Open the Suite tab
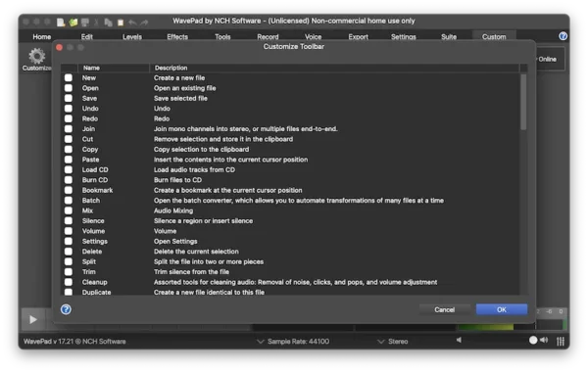 449,37
